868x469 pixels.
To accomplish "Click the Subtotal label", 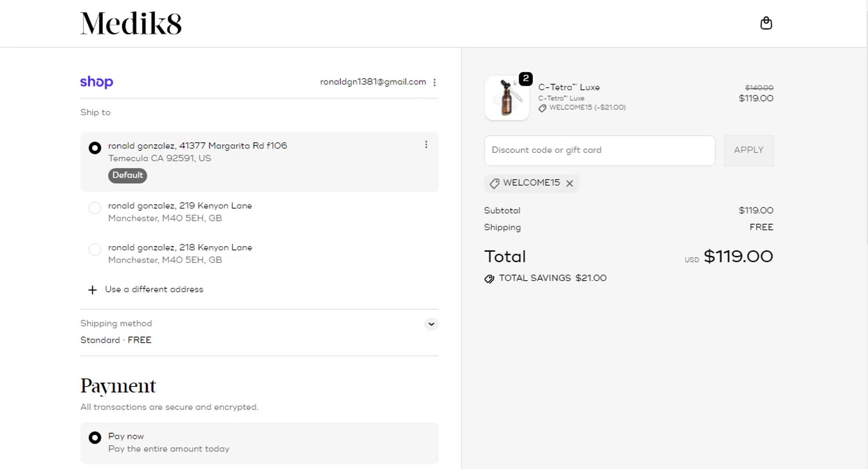I will [x=502, y=211].
